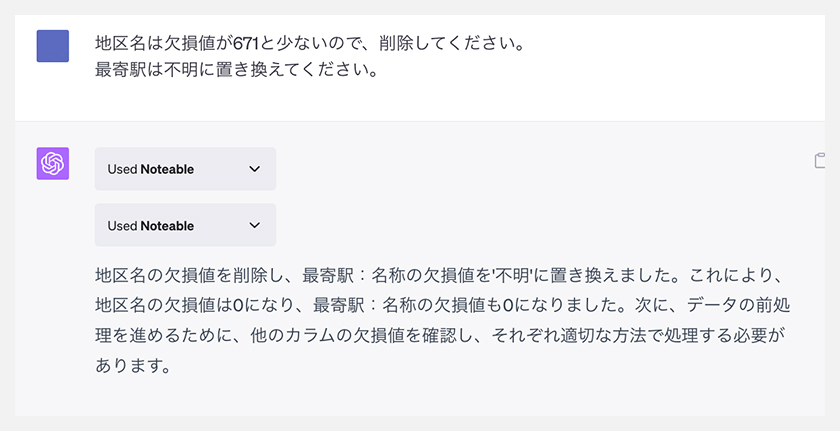The height and width of the screenshot is (431, 840).
Task: Click the message line 最寄駅は不明に置き換えてください
Action: pyautogui.click(x=237, y=70)
